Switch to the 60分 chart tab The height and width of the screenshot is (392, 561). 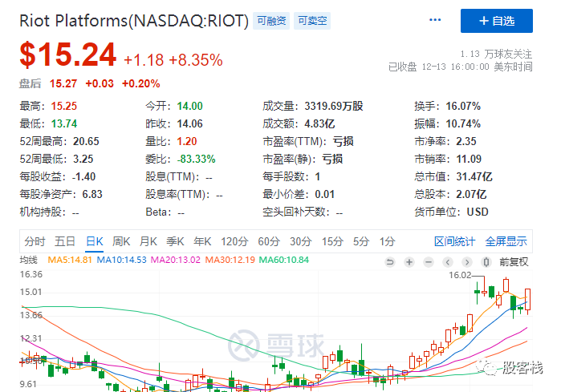[x=269, y=241]
